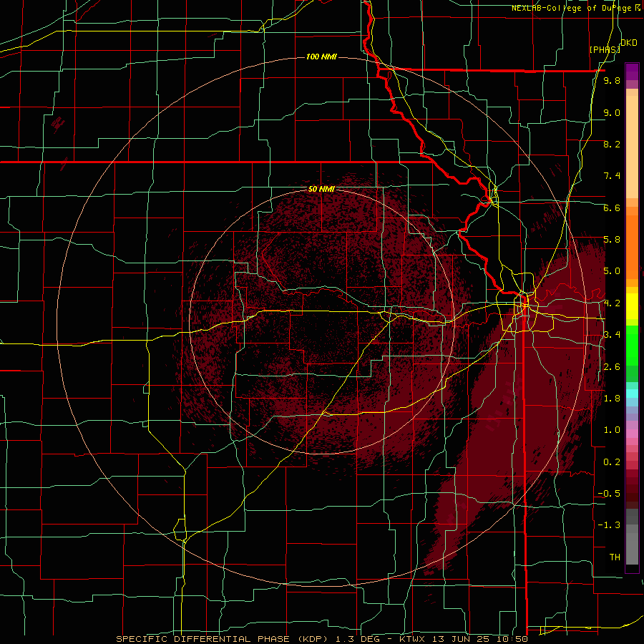644x644 pixels.
Task: Click the 50 NMI range ring label
Action: [x=321, y=189]
